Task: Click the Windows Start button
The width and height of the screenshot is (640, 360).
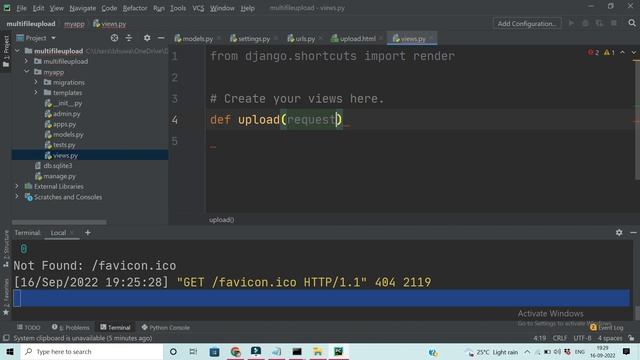Action: (x=10, y=351)
